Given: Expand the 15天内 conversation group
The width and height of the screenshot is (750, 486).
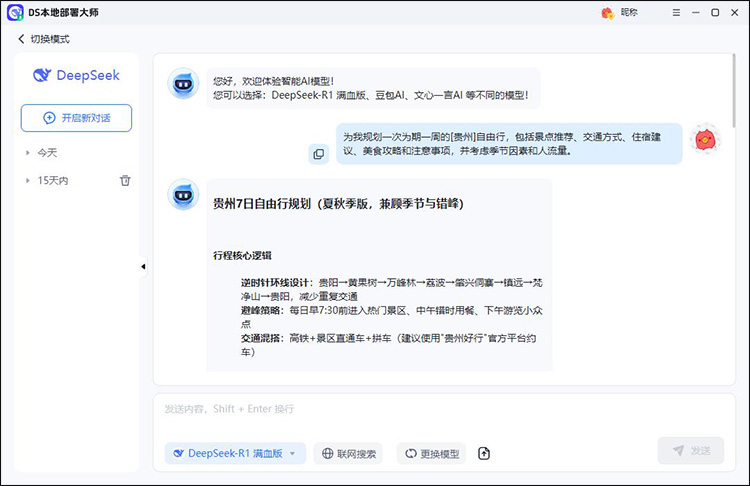Looking at the screenshot, I should click(28, 180).
